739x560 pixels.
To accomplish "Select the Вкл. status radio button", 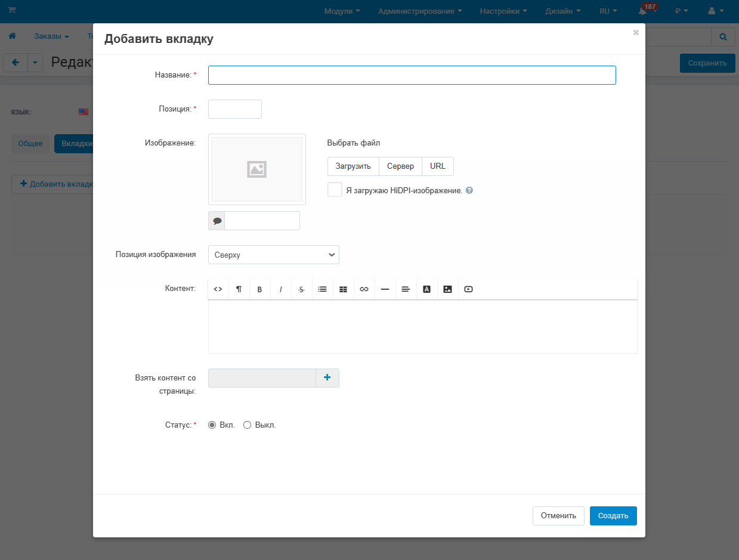I will [x=212, y=425].
